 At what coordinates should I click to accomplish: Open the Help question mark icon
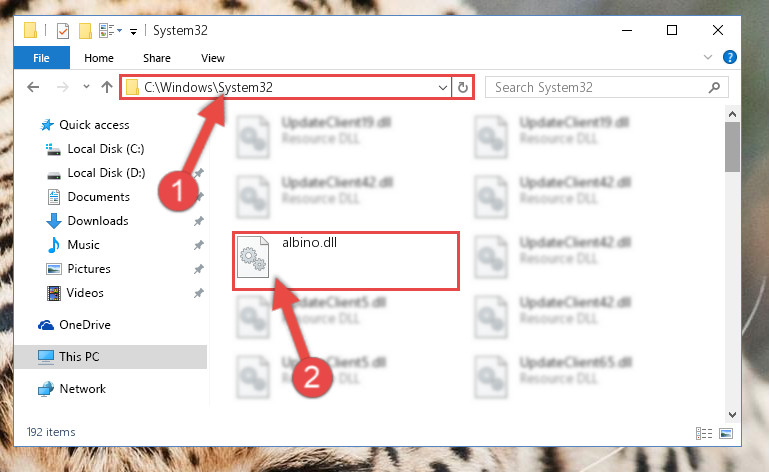[730, 57]
